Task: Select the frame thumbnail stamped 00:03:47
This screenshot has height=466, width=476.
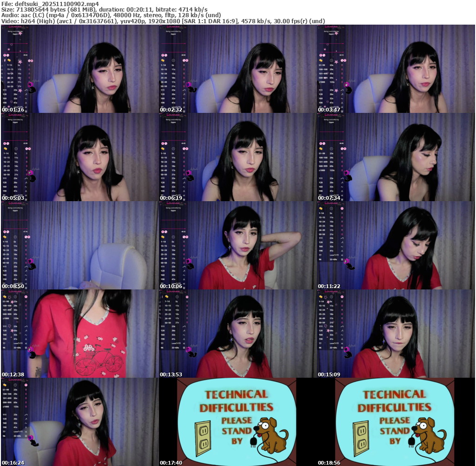Action: [x=396, y=69]
